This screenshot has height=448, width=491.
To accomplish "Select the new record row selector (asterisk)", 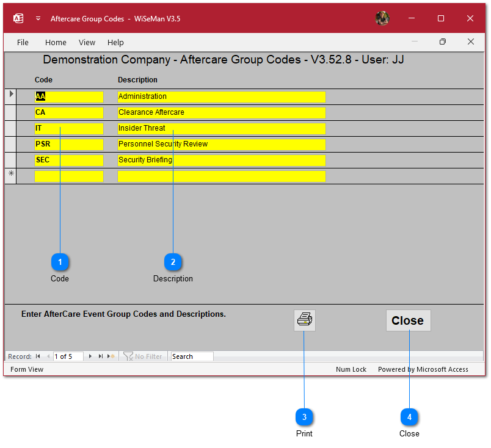I will tap(10, 176).
